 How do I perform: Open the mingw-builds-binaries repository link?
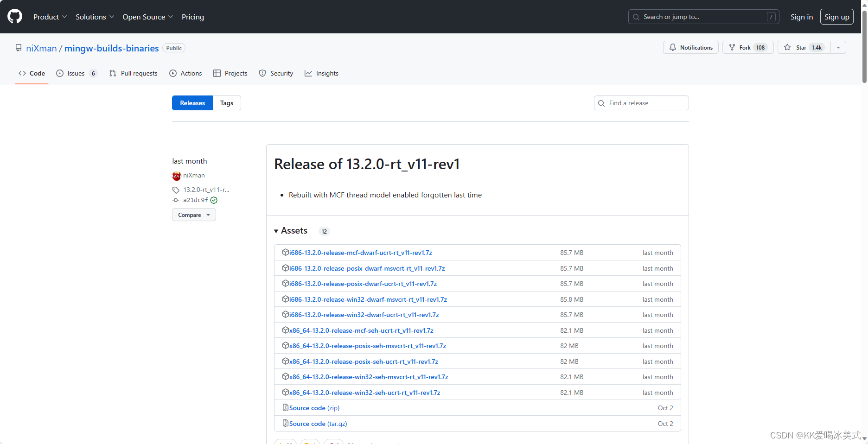pos(111,48)
